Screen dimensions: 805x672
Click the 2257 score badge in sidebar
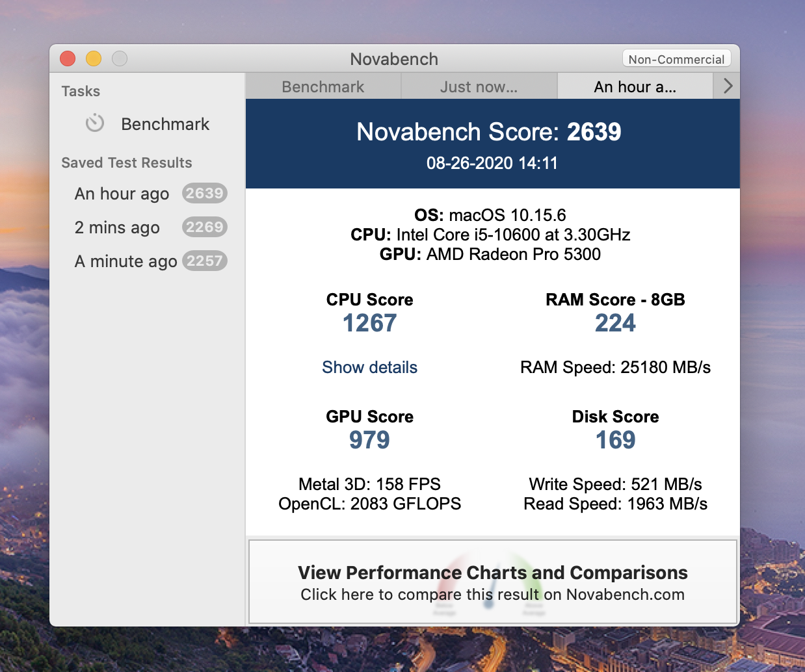(x=204, y=261)
